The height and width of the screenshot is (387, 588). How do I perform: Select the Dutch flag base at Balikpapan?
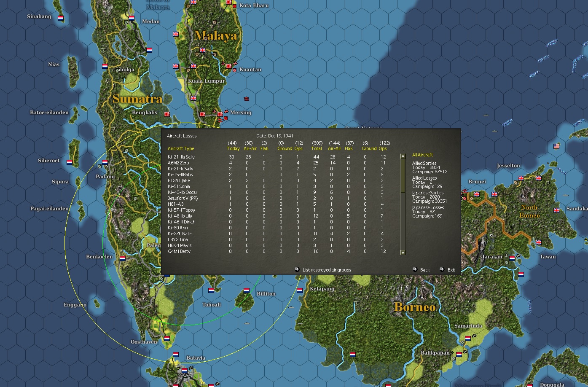tap(459, 355)
